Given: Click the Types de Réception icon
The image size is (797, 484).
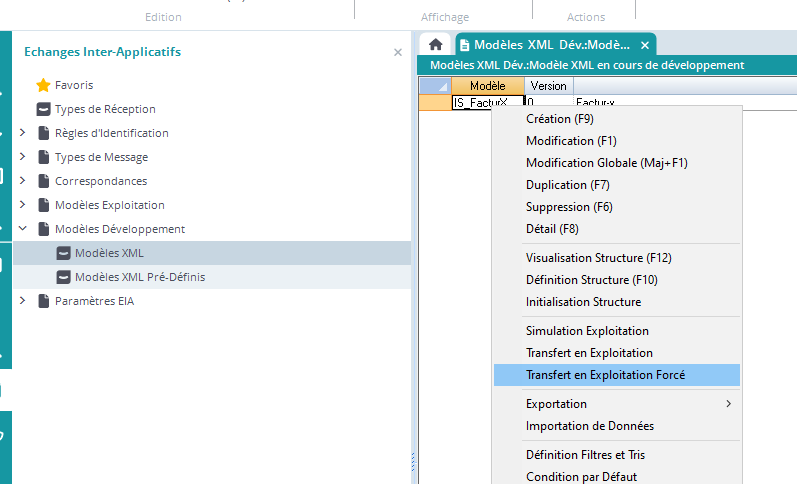Looking at the screenshot, I should [43, 109].
